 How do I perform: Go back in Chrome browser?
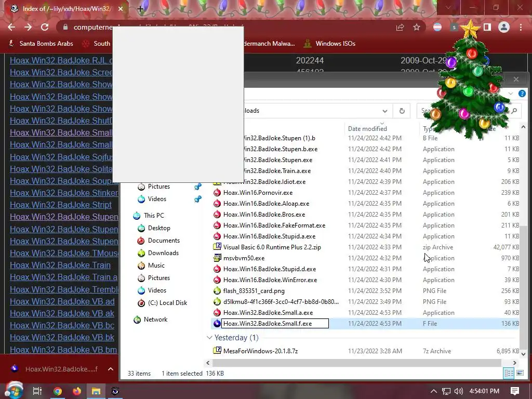click(11, 27)
